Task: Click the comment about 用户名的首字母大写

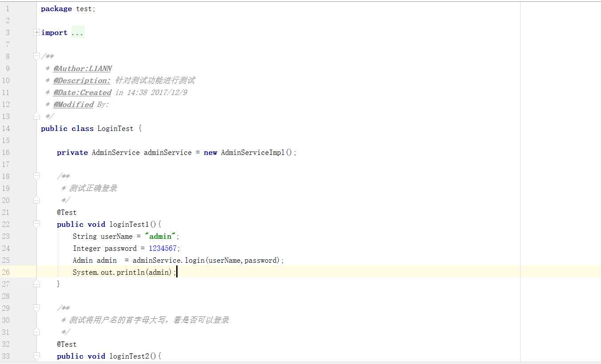Action: click(149, 320)
